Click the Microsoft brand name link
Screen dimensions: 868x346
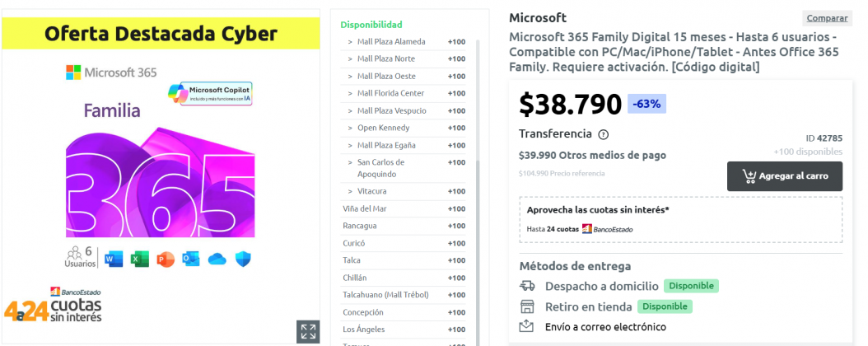538,18
